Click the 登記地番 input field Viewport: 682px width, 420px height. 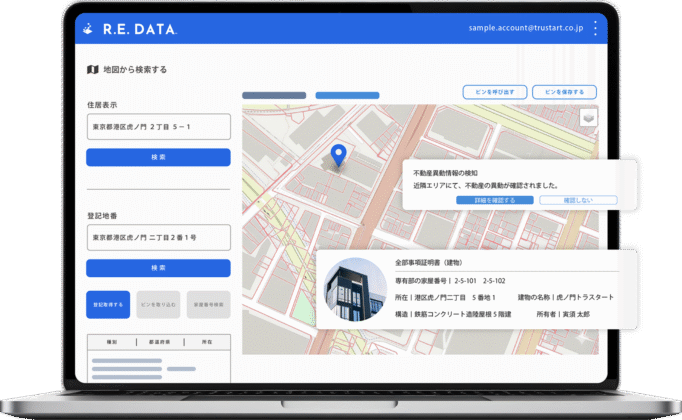[158, 238]
